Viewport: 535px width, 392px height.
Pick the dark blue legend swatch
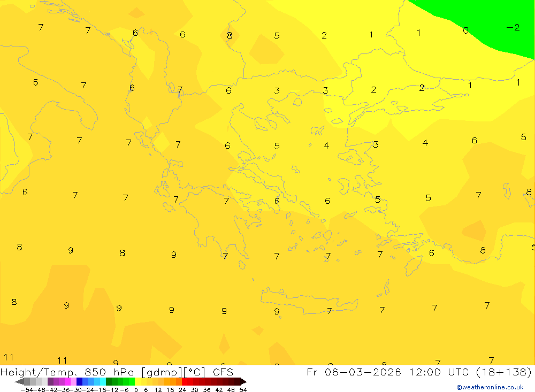click(80, 381)
